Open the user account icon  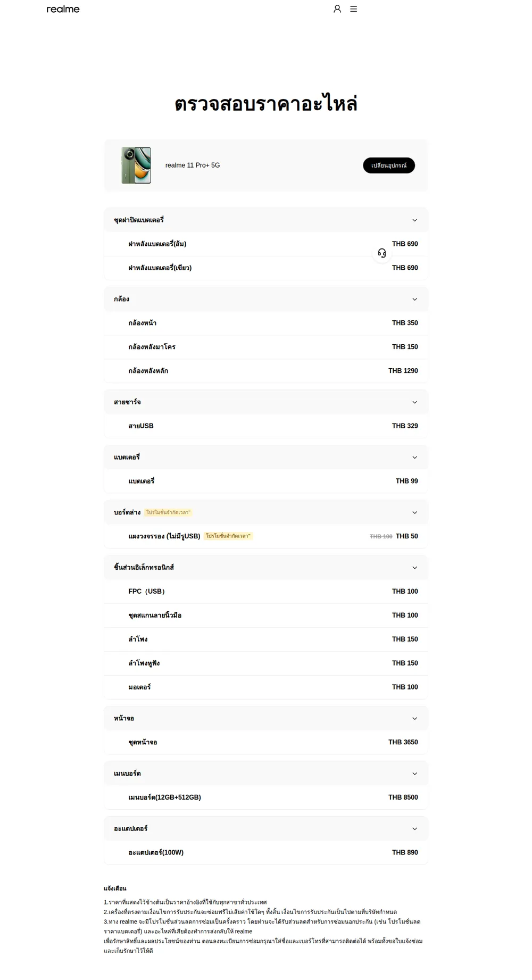(x=337, y=9)
